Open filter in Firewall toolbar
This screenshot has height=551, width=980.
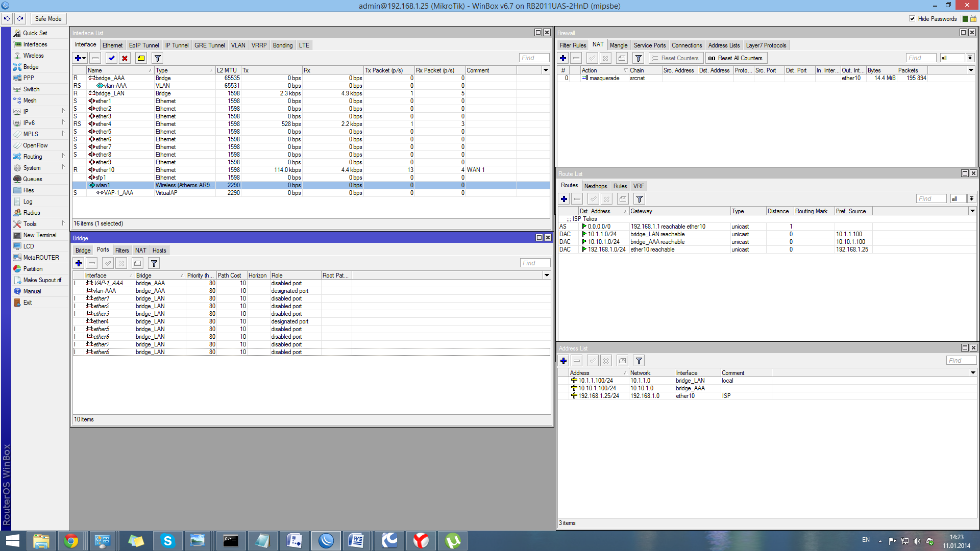point(638,58)
